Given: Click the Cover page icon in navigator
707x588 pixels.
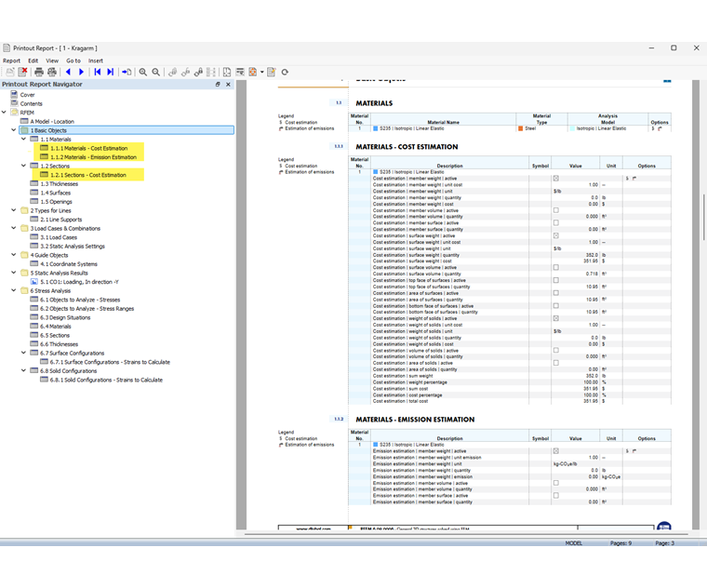Looking at the screenshot, I should [15, 95].
